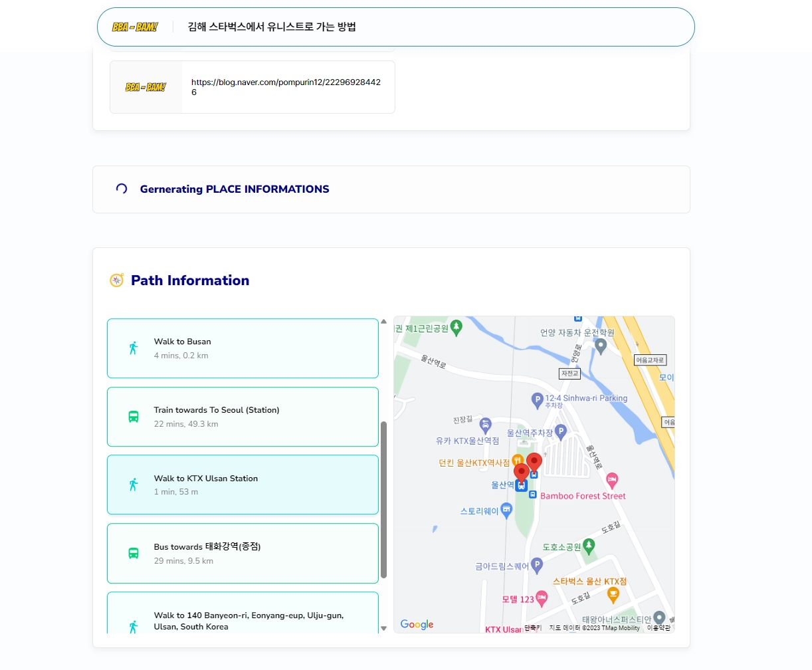Click the 스토리웨이 store marker
The height and width of the screenshot is (670, 812).
506,510
